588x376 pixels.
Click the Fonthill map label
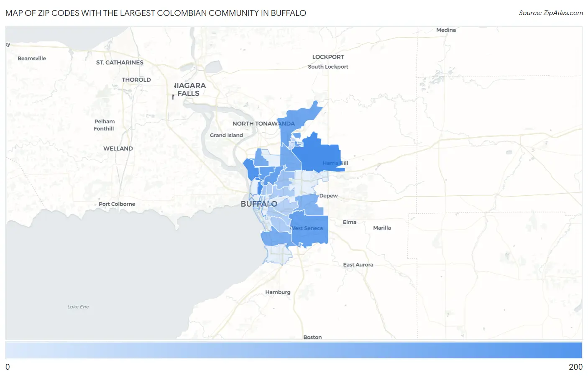[x=104, y=129]
